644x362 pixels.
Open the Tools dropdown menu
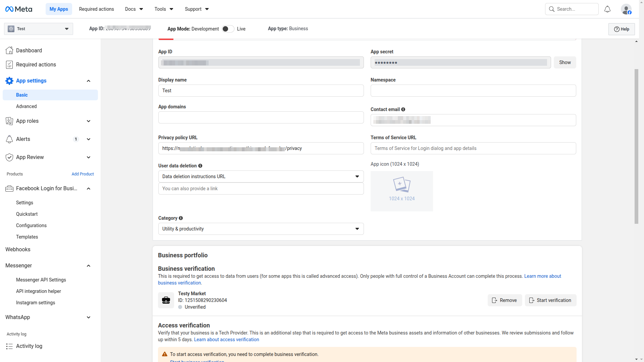tap(164, 9)
